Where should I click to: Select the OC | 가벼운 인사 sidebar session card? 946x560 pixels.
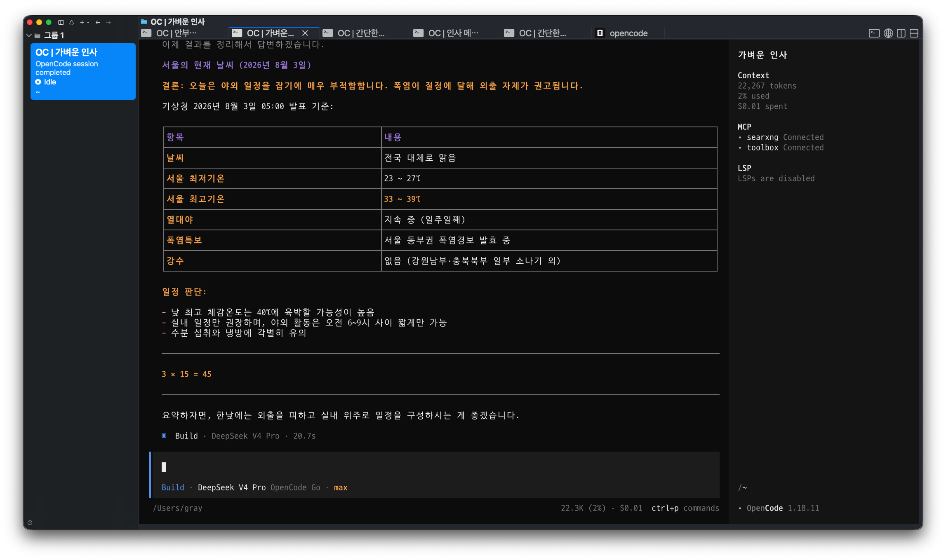coord(83,71)
